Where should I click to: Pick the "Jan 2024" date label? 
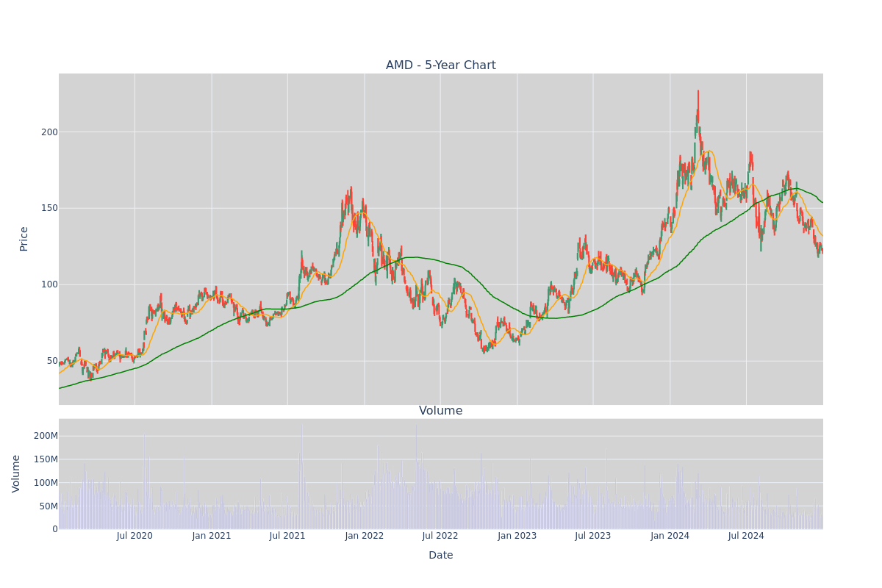[x=670, y=536]
